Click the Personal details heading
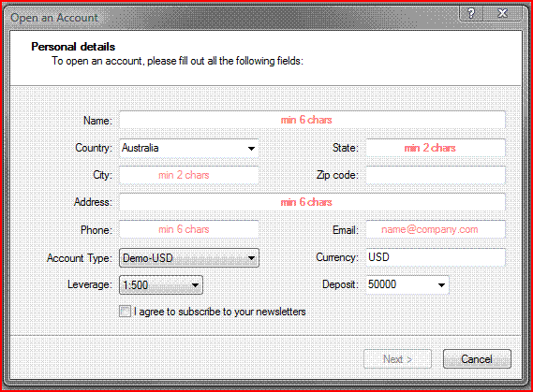Image resolution: width=533 pixels, height=392 pixels. pyautogui.click(x=73, y=47)
